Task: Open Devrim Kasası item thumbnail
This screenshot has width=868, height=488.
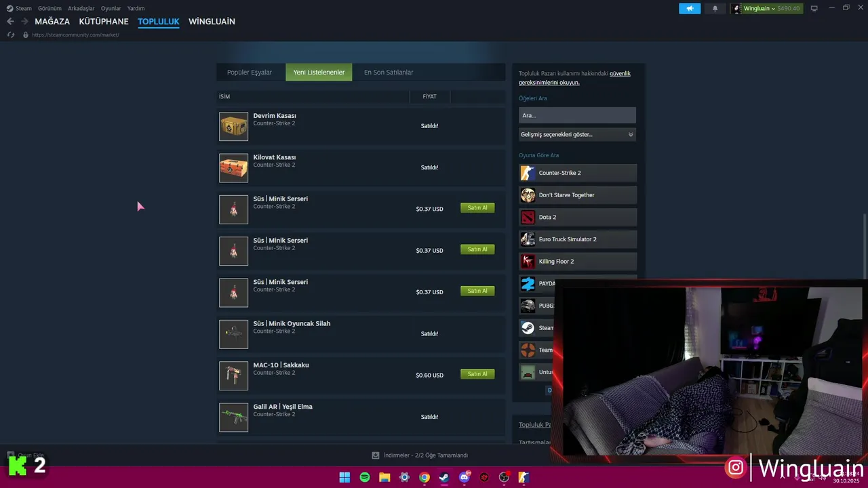Action: pos(233,127)
